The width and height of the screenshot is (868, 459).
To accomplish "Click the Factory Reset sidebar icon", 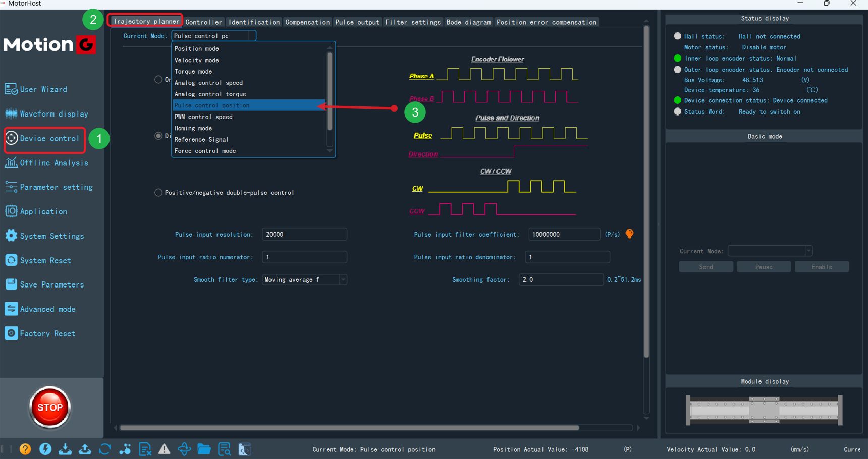I will tap(11, 333).
